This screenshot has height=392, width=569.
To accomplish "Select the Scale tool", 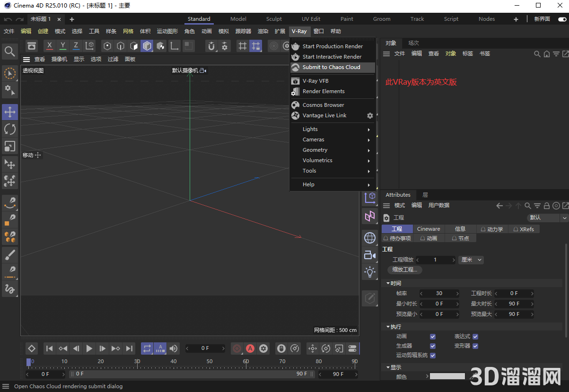I will [9, 146].
